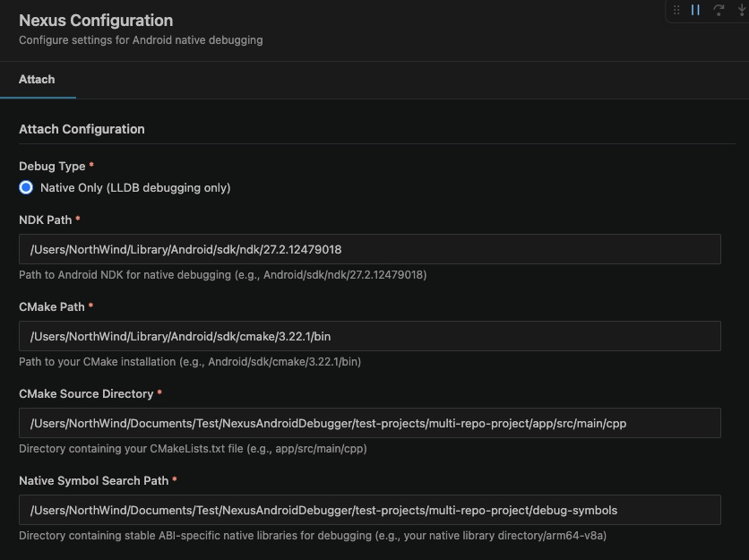
Task: Pause debugging from the debug toolbar
Action: pyautogui.click(x=695, y=10)
